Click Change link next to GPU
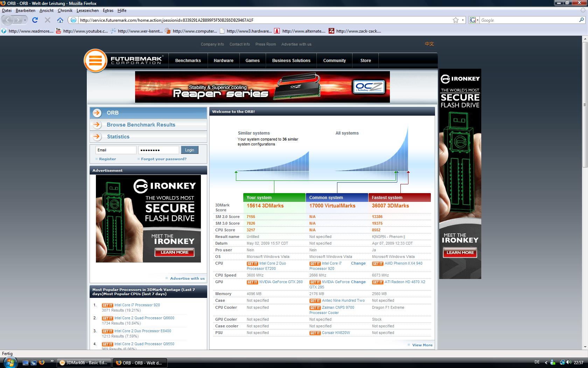 click(358, 282)
